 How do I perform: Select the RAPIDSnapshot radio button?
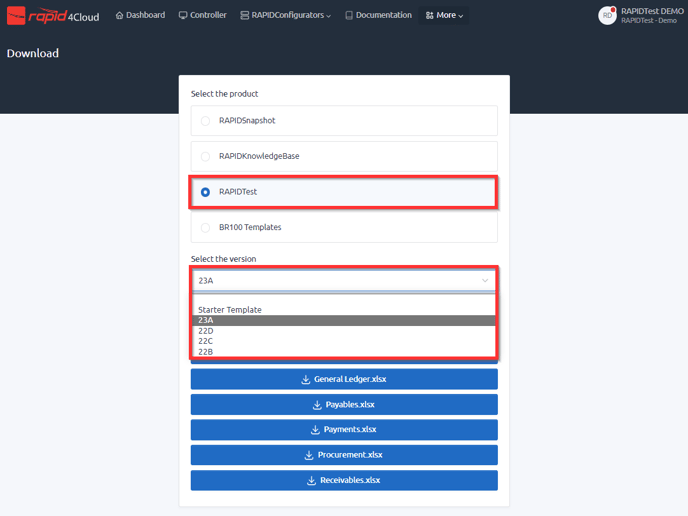pyautogui.click(x=205, y=121)
